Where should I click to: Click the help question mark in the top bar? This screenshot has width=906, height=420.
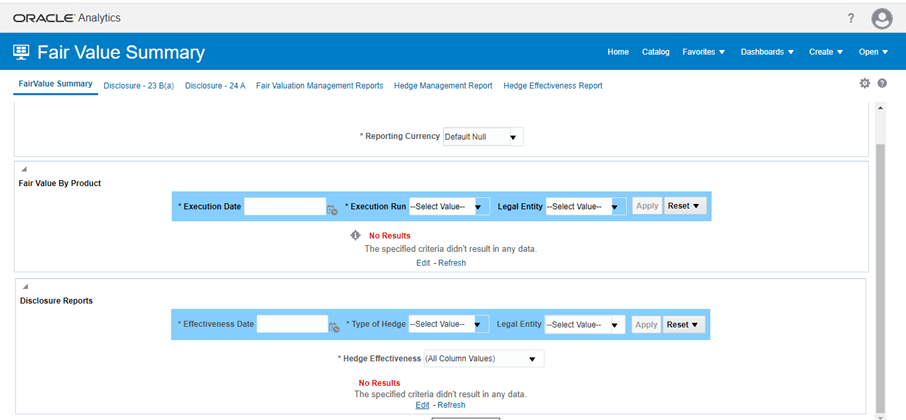[851, 18]
